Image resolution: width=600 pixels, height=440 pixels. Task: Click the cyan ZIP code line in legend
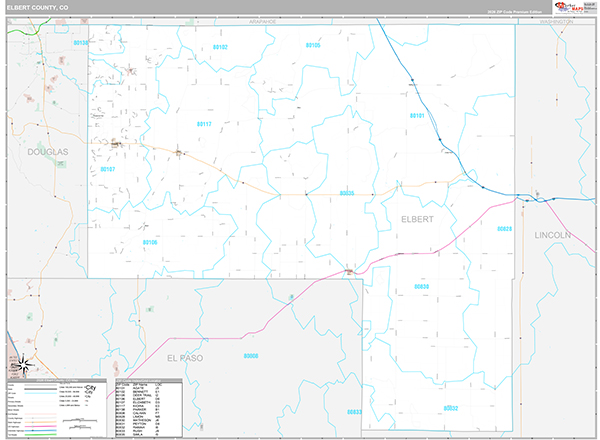pos(41,393)
